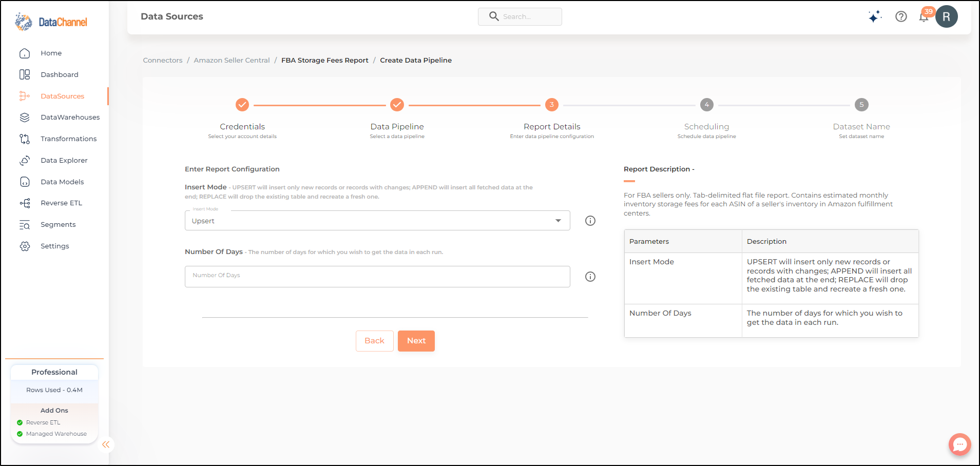The width and height of the screenshot is (980, 466).
Task: Open Segments menu item
Action: coord(58,225)
